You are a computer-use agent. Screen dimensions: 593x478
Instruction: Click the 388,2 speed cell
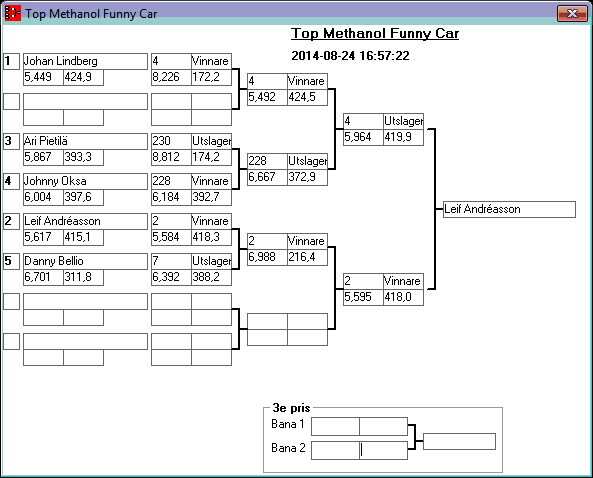pyautogui.click(x=211, y=277)
